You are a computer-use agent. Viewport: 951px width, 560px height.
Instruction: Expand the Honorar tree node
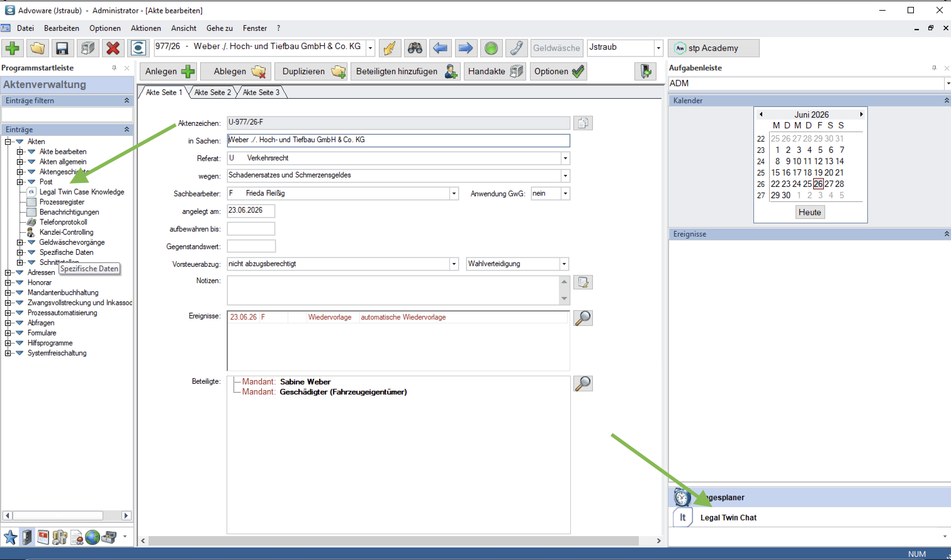[x=8, y=283]
